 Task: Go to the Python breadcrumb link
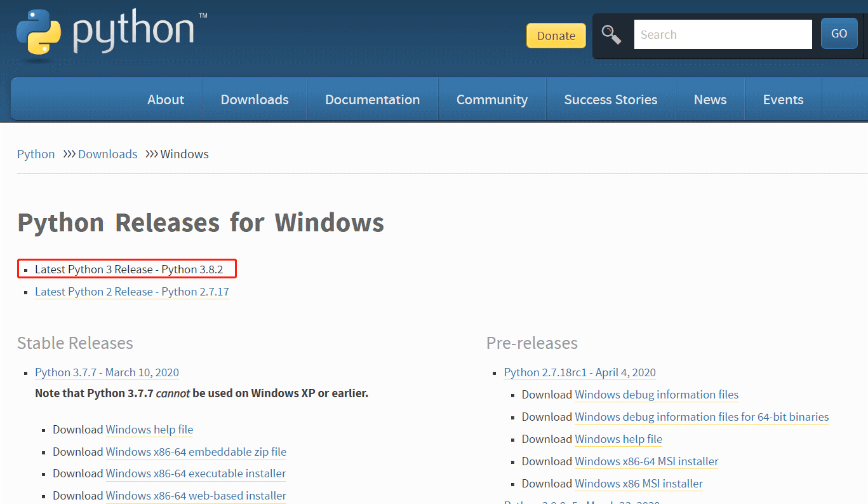(x=36, y=154)
